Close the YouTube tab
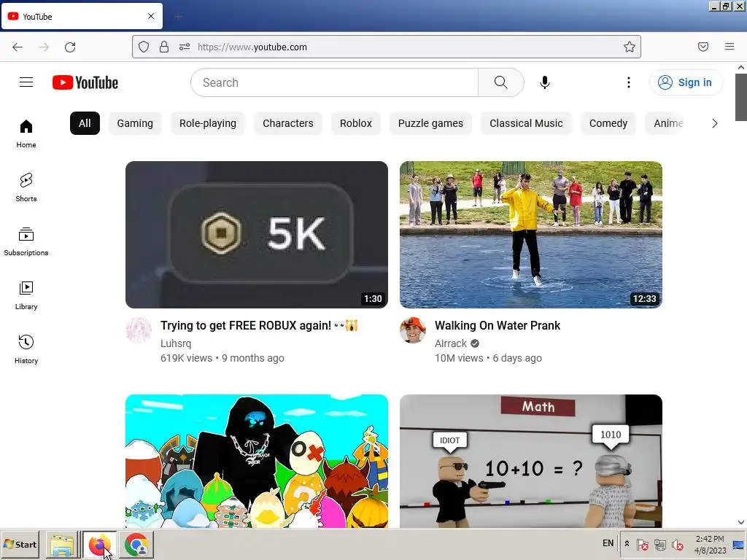The height and width of the screenshot is (560, 747). click(151, 16)
